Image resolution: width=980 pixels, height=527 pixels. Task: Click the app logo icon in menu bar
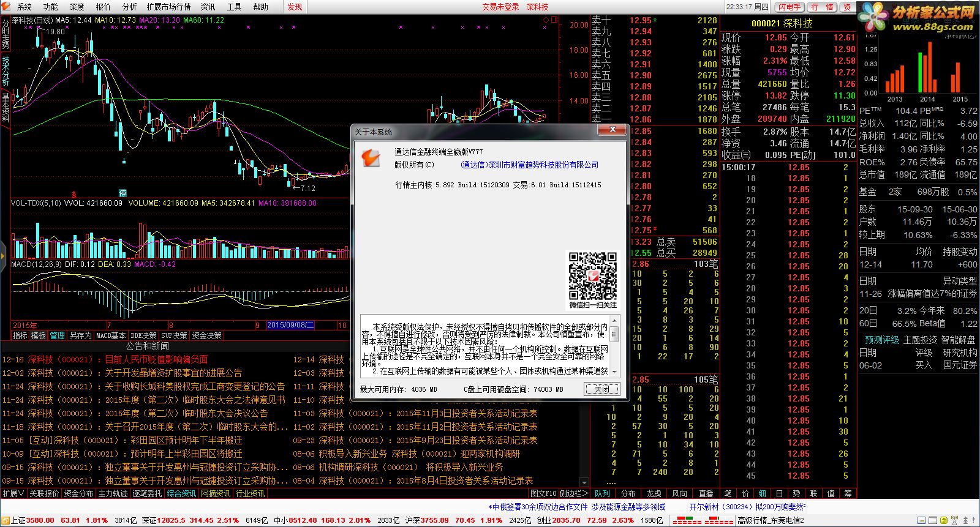[x=6, y=7]
